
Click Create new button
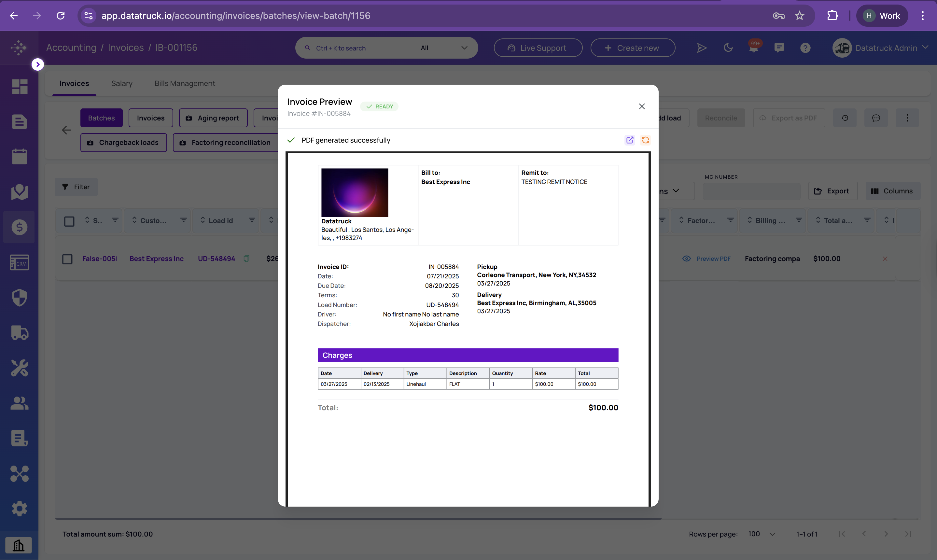633,48
